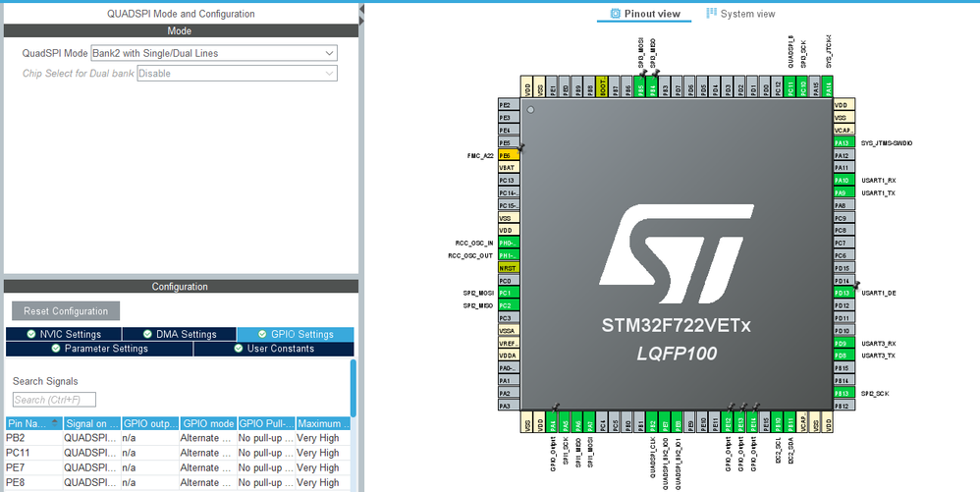Viewport: 980px width, 492px height.
Task: Click the PA13 pin (SYS_JTMS-SWDIO)
Action: [x=844, y=142]
